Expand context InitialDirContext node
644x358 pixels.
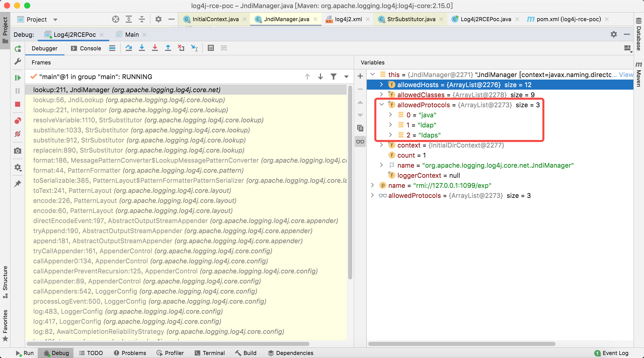tap(381, 145)
